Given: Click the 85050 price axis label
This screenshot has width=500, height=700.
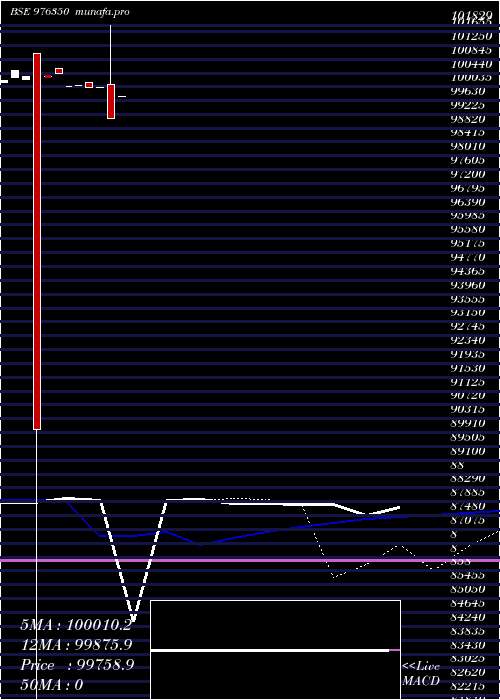Looking at the screenshot, I should (x=468, y=589).
